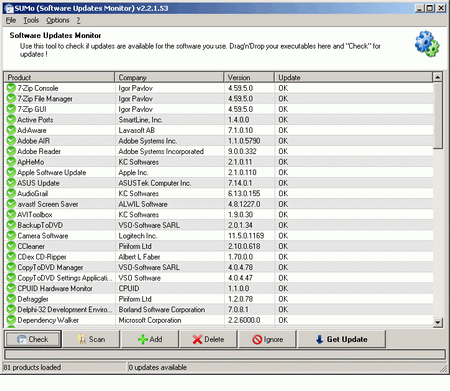Click the Check button

33,339
